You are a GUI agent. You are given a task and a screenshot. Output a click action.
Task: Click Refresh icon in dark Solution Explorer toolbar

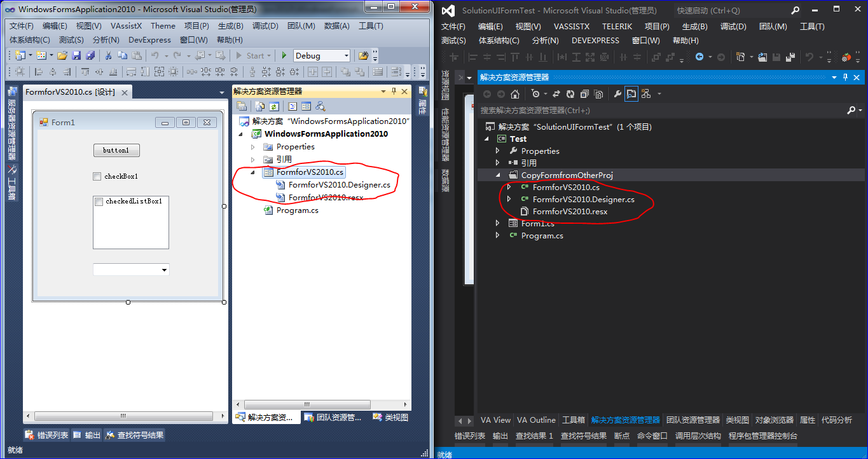[x=570, y=94]
